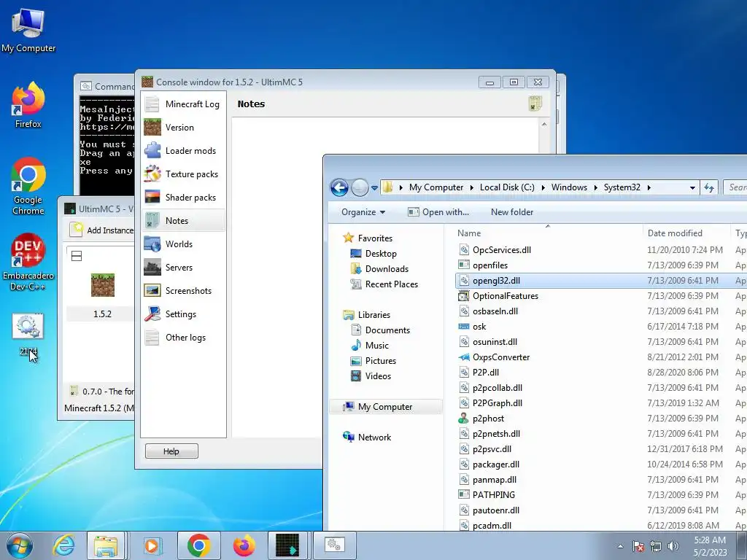Select Favorites in the navigation pane
Viewport: 747px width, 560px height.
(368, 238)
